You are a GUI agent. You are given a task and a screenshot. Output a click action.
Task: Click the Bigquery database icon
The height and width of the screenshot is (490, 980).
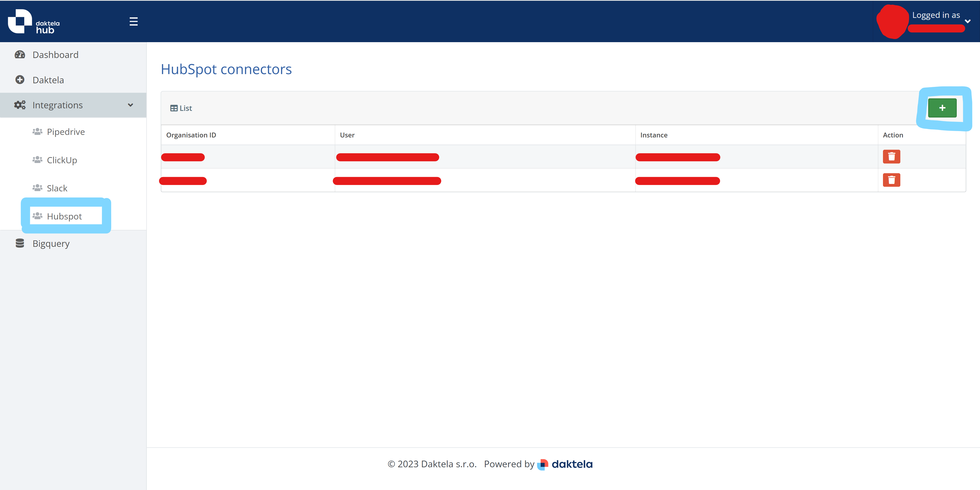(x=20, y=243)
